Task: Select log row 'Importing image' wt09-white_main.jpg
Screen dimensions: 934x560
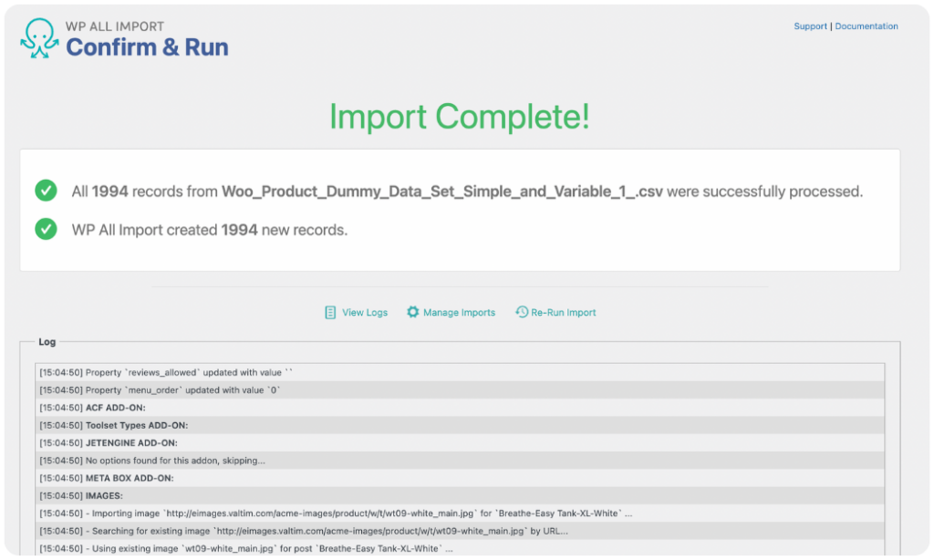Action: pyautogui.click(x=460, y=513)
